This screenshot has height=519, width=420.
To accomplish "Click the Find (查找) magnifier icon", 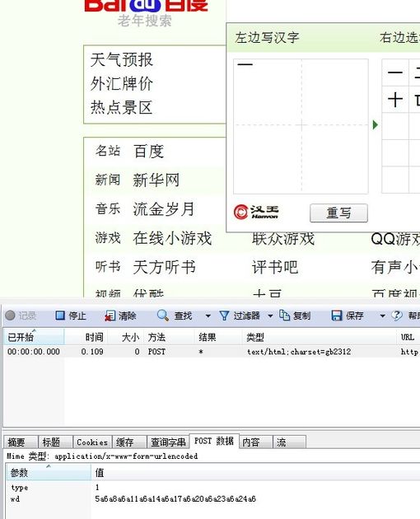I will click(x=163, y=316).
